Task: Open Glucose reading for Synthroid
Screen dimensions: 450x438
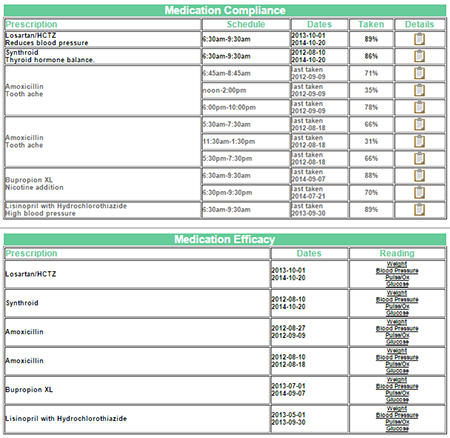Action: (397, 313)
